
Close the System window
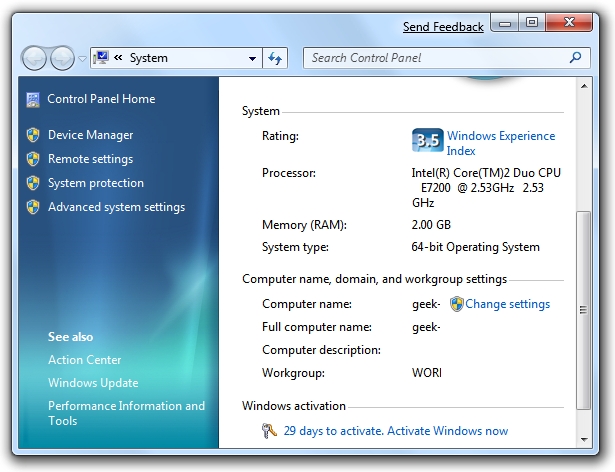tap(569, 22)
